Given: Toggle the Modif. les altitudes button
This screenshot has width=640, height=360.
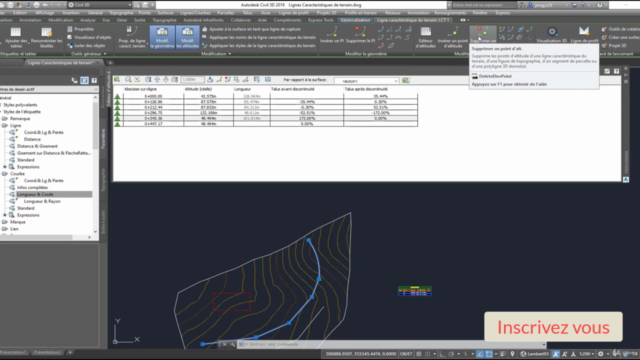Looking at the screenshot, I should 187,37.
